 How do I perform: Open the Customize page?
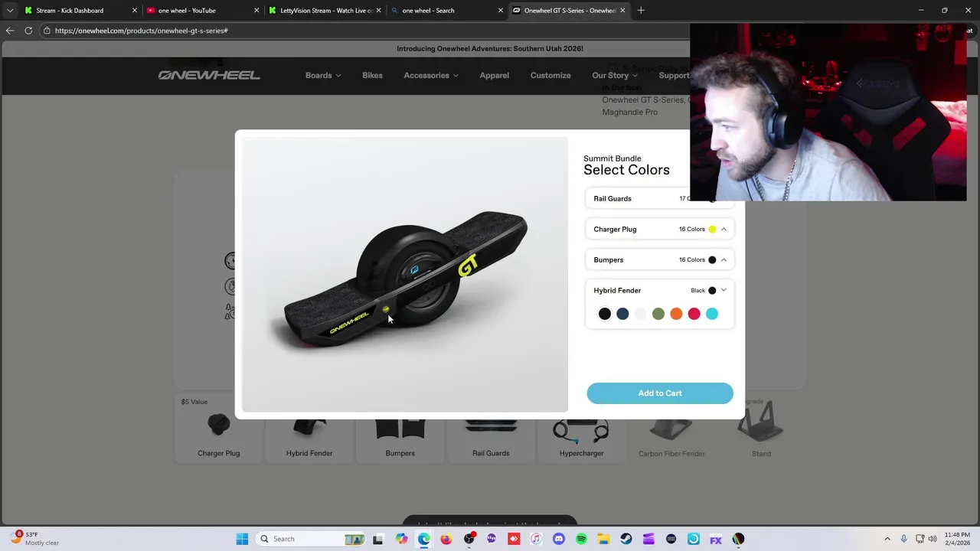550,75
